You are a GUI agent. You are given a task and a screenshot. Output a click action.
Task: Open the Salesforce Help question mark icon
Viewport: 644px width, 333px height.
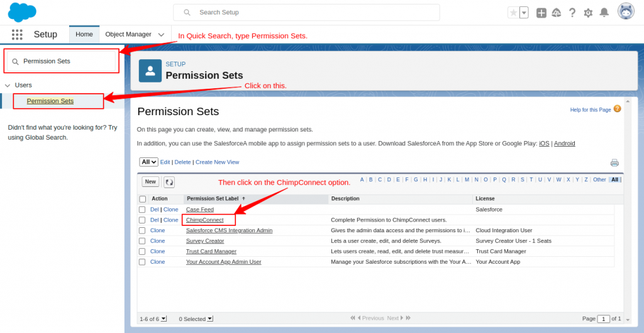point(572,13)
